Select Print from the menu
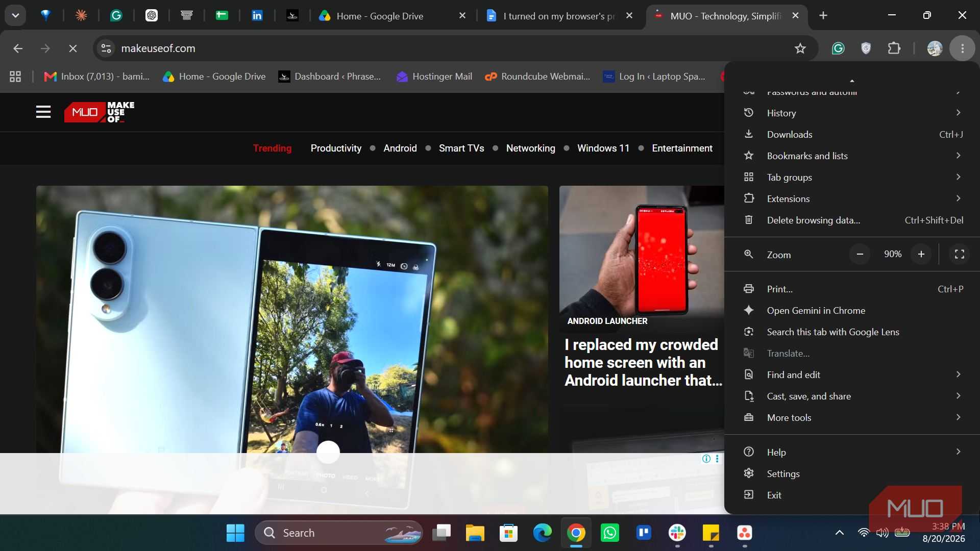 (x=852, y=289)
